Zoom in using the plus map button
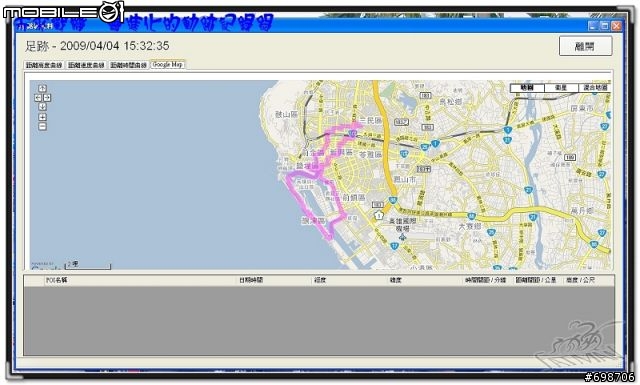Image resolution: width=640 pixels, height=385 pixels. tap(42, 117)
